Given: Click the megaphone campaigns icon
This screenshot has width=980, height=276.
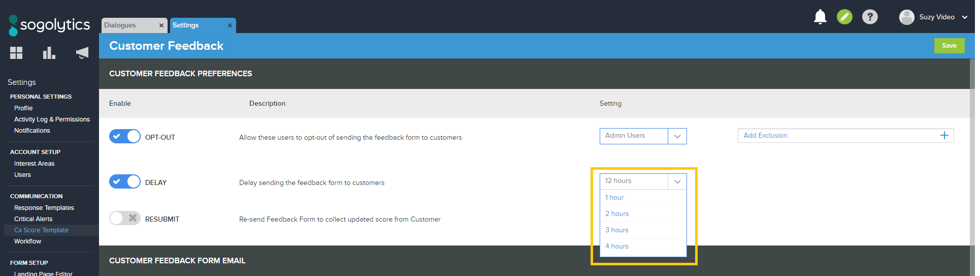Looking at the screenshot, I should tap(82, 53).
